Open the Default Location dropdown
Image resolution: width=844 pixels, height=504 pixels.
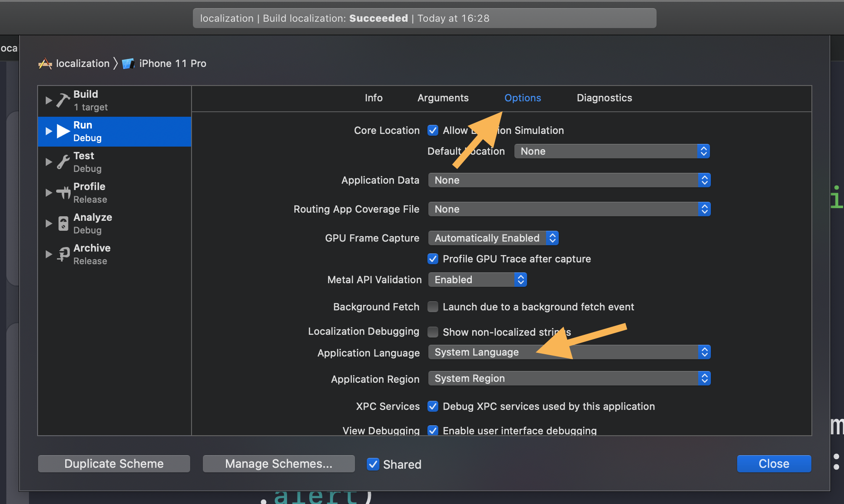tap(612, 151)
